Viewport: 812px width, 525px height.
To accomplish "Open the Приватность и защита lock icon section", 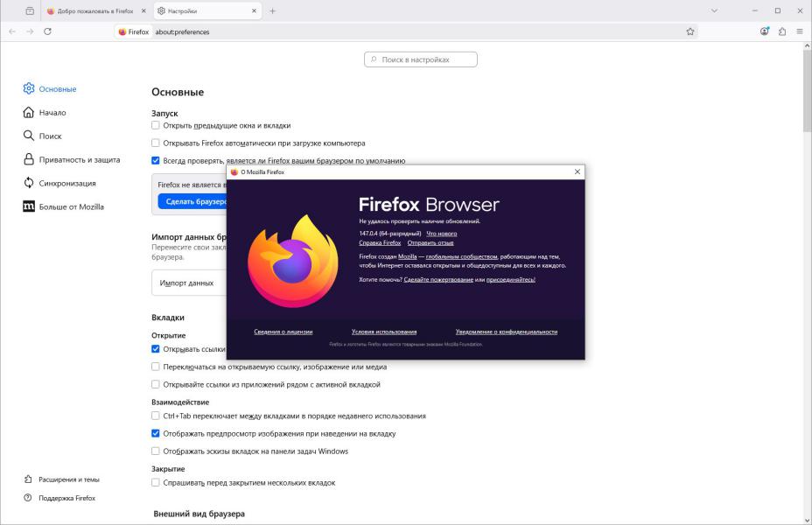I will click(x=29, y=159).
